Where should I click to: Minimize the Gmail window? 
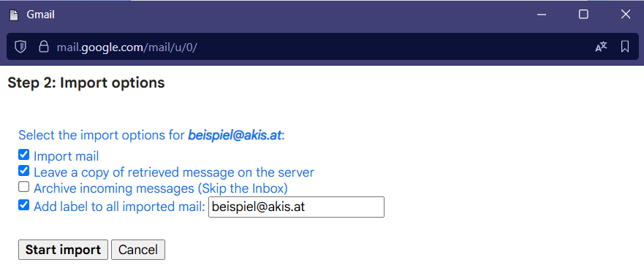pos(542,15)
